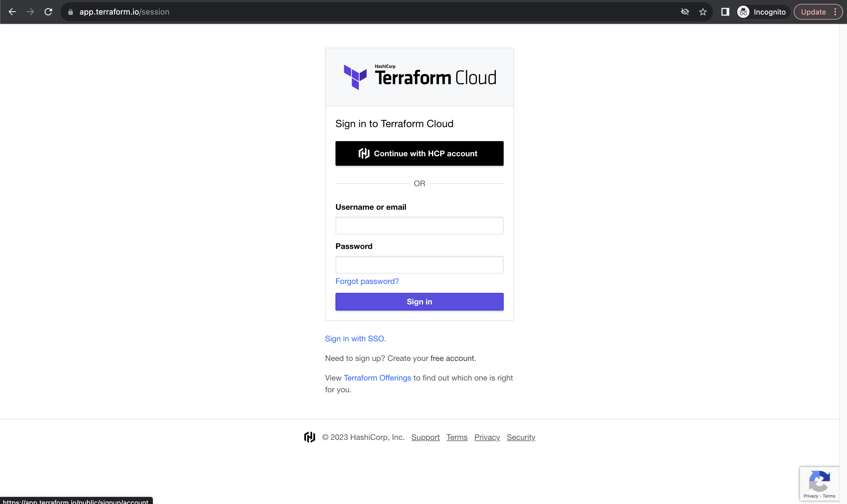Click the browser page reload icon
Image resolution: width=847 pixels, height=504 pixels.
(48, 12)
